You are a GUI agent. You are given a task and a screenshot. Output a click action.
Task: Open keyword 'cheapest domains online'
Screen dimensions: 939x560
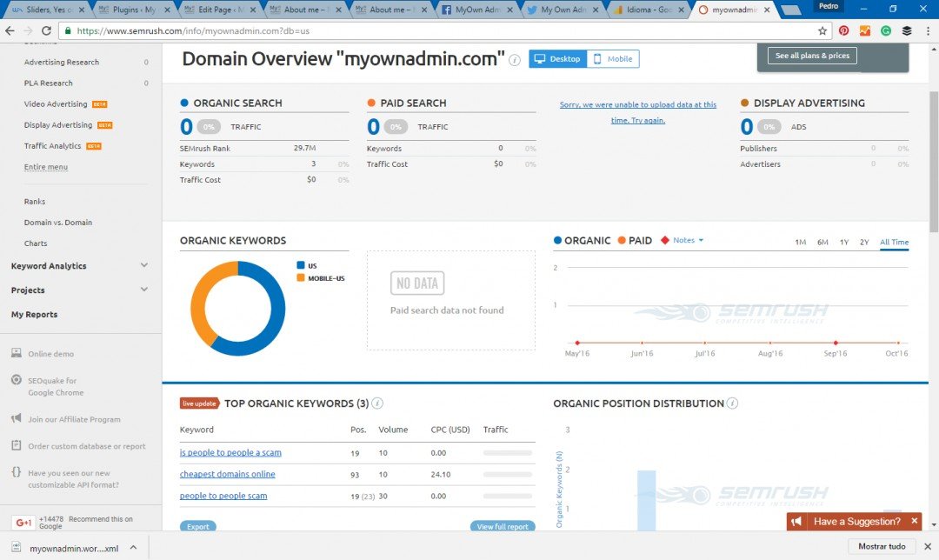[227, 475]
